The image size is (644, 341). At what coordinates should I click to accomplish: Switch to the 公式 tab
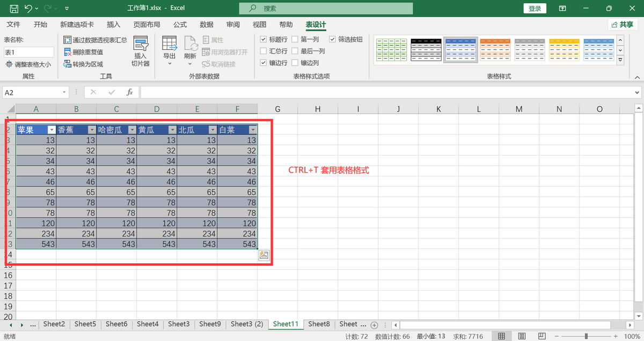(180, 25)
